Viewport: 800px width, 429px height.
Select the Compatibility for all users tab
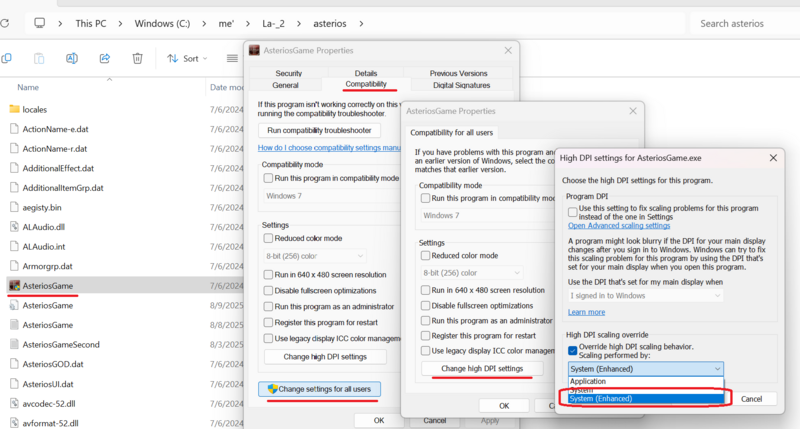click(452, 133)
